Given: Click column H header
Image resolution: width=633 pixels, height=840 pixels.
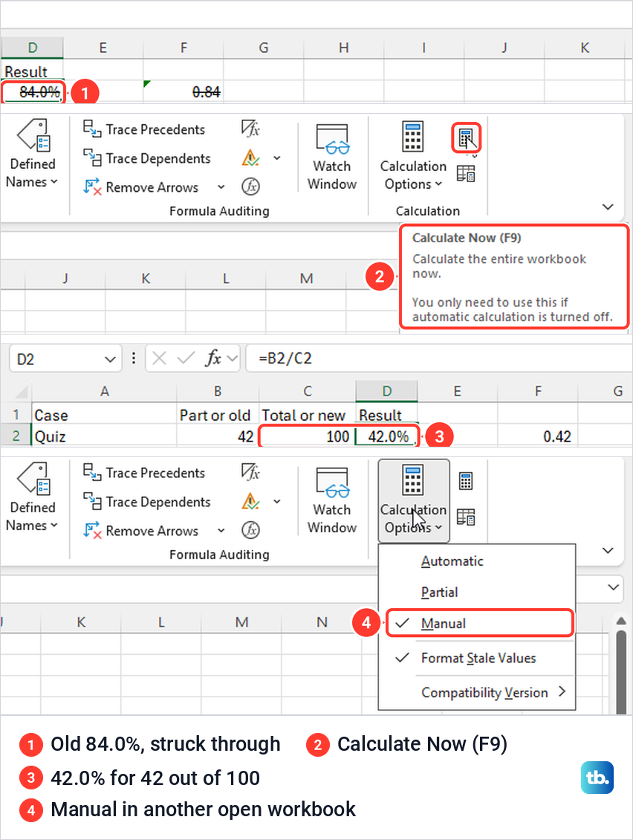Looking at the screenshot, I should (x=344, y=48).
